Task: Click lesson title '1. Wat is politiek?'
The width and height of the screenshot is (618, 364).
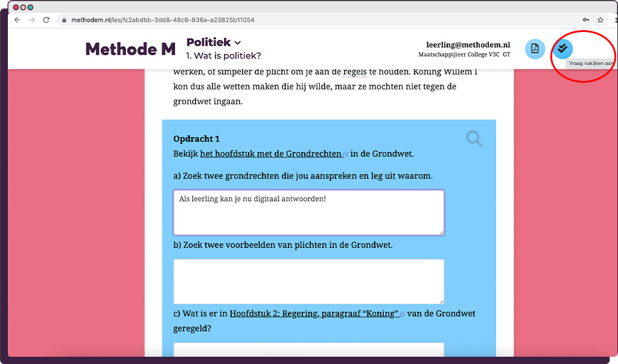Action: coord(223,56)
